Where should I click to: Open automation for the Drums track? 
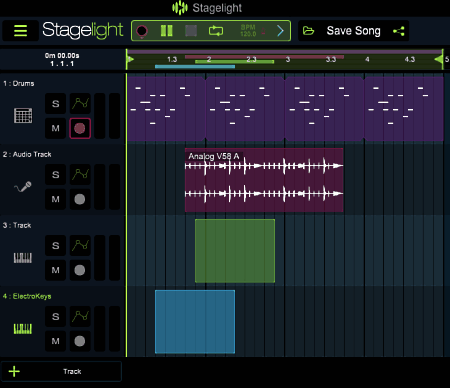(80, 104)
